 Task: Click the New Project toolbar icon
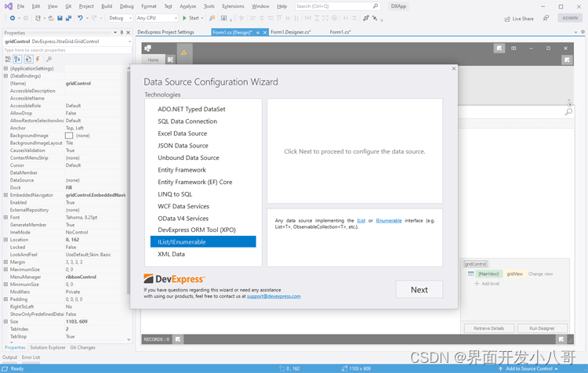click(x=38, y=18)
